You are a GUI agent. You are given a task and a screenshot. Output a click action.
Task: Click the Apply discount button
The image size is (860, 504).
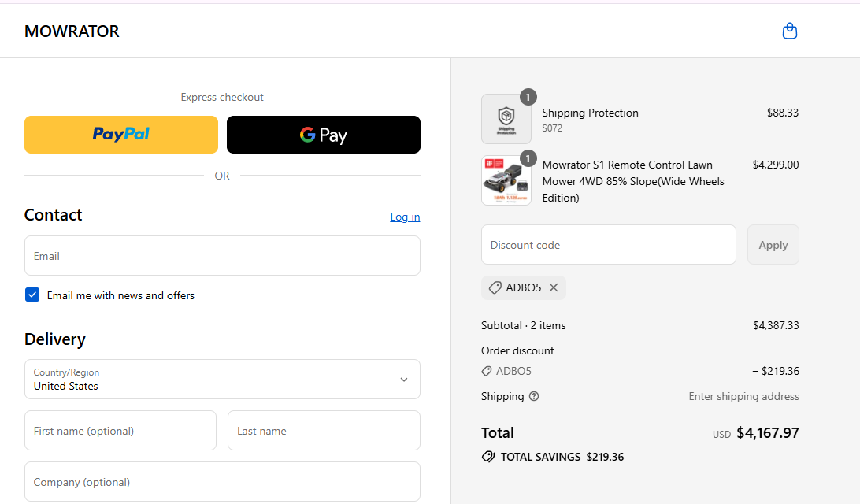[773, 245]
